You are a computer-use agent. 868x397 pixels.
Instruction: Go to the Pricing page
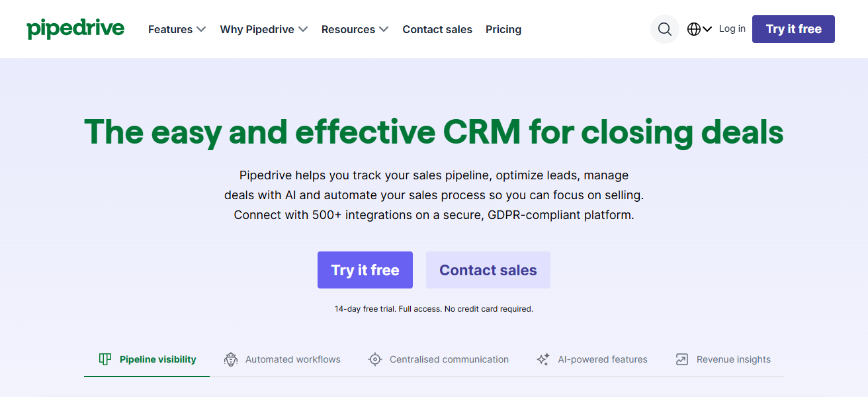coord(503,29)
